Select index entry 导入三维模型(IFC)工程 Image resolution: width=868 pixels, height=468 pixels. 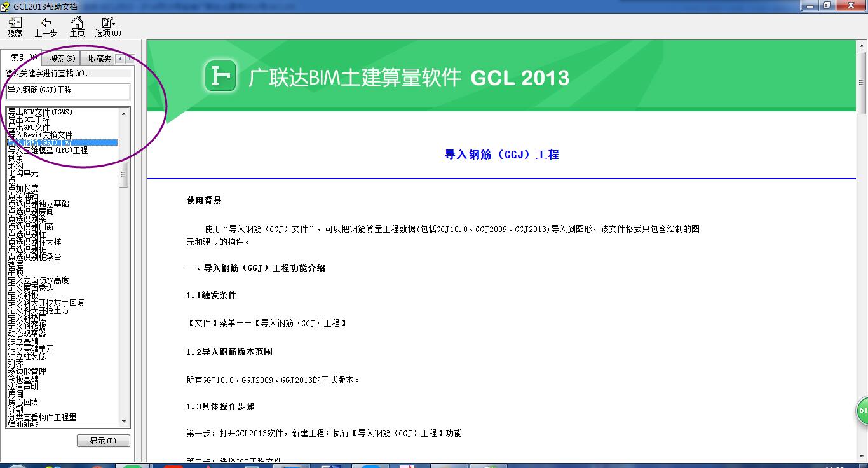(48, 150)
